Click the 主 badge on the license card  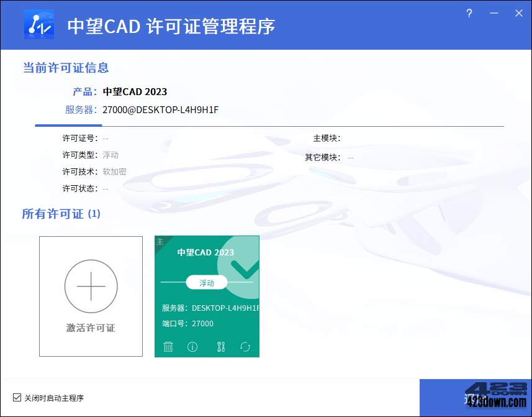[160, 241]
